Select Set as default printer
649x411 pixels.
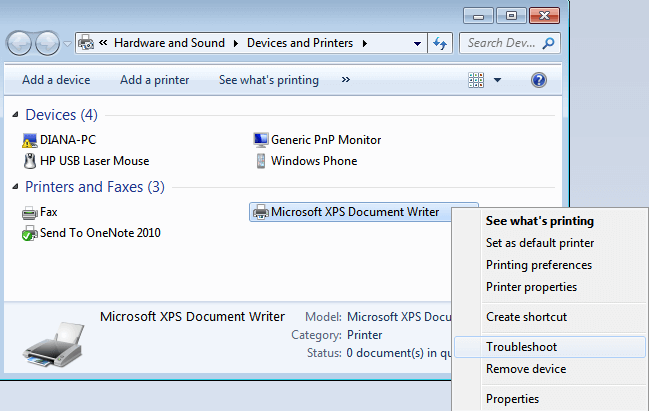[540, 243]
